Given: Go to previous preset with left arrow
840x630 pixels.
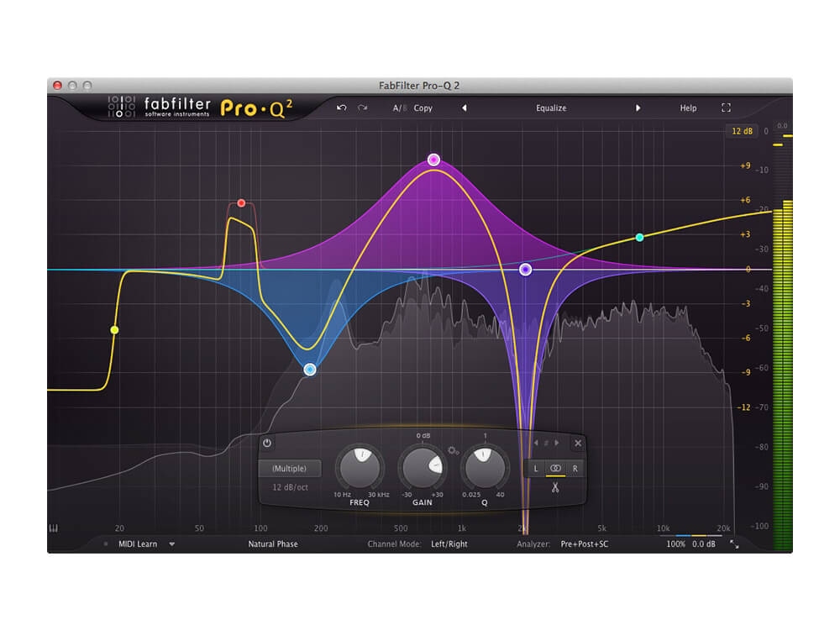Looking at the screenshot, I should [x=465, y=108].
